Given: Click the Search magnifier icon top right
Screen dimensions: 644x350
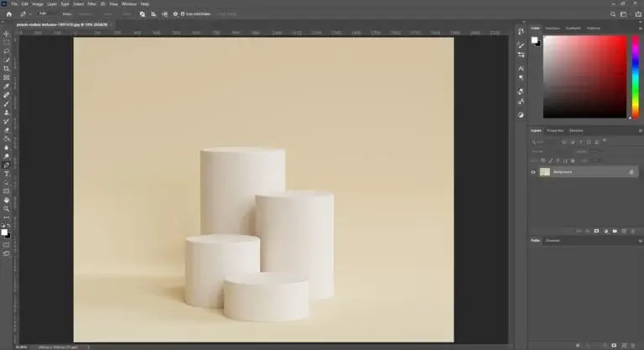Looking at the screenshot, I should 613,14.
